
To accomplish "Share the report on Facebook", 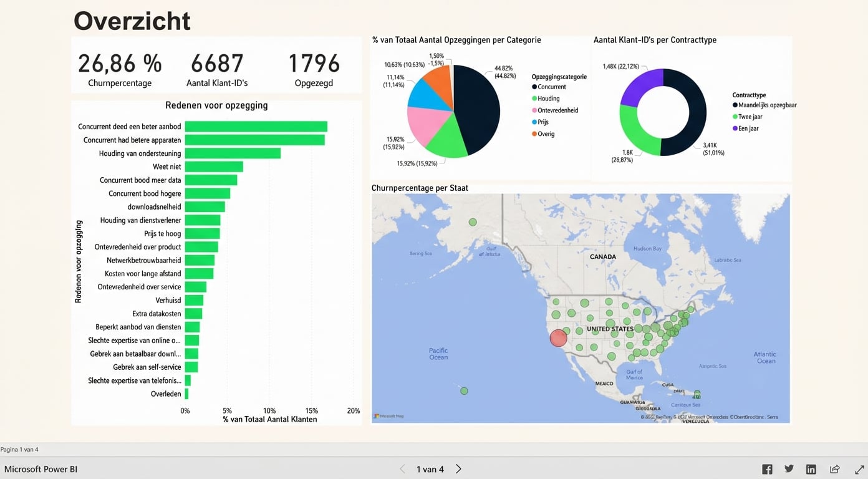I will pyautogui.click(x=767, y=469).
